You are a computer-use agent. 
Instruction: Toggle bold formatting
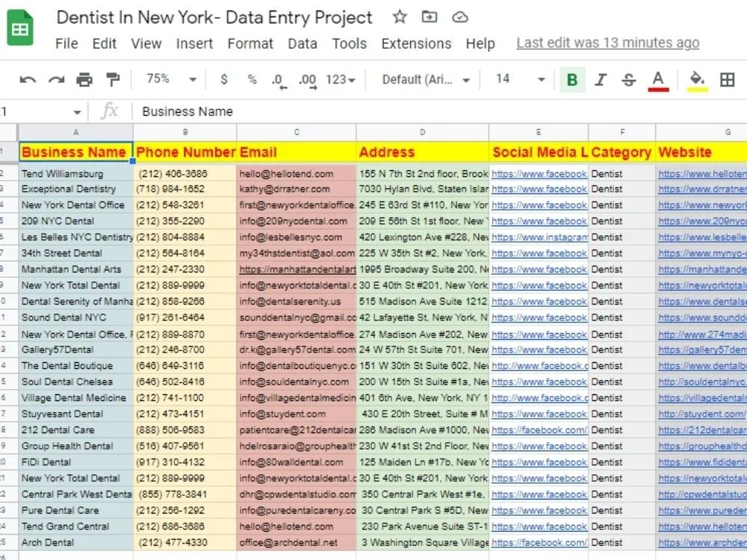(571, 80)
